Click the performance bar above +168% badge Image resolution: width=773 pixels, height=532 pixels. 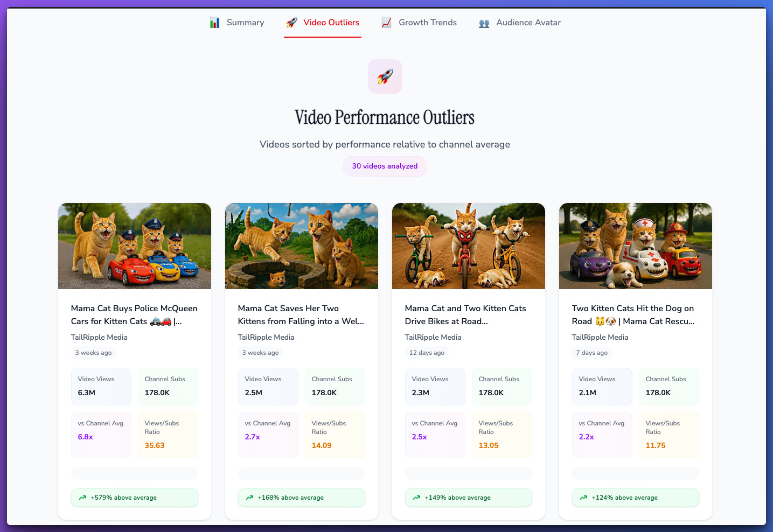click(x=302, y=473)
